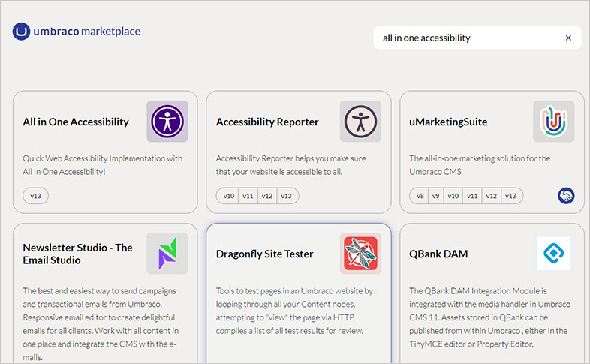Screen dimensions: 590x364
Task: Open the uMarketingSuite title
Action: (x=448, y=122)
